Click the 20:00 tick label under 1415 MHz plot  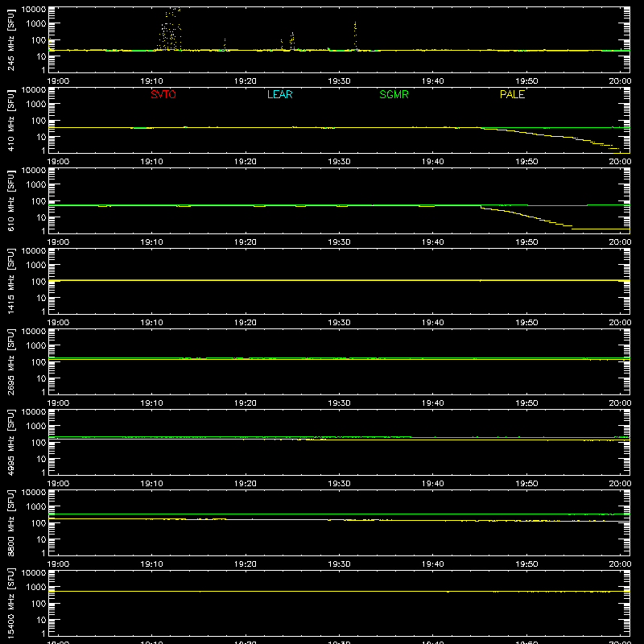click(x=620, y=323)
